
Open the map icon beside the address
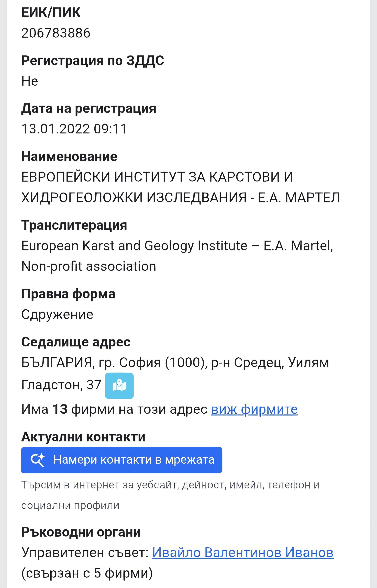[x=119, y=386]
